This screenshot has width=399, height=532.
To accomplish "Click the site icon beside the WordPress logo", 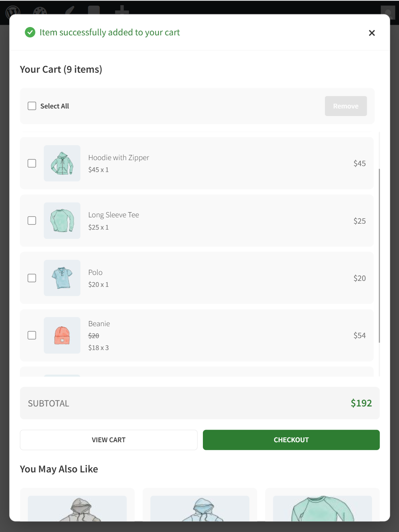I will (39, 12).
